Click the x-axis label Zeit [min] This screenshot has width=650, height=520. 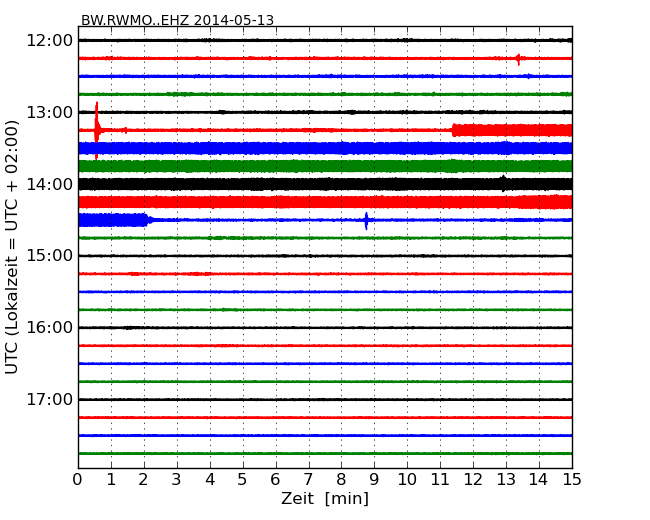(x=325, y=498)
